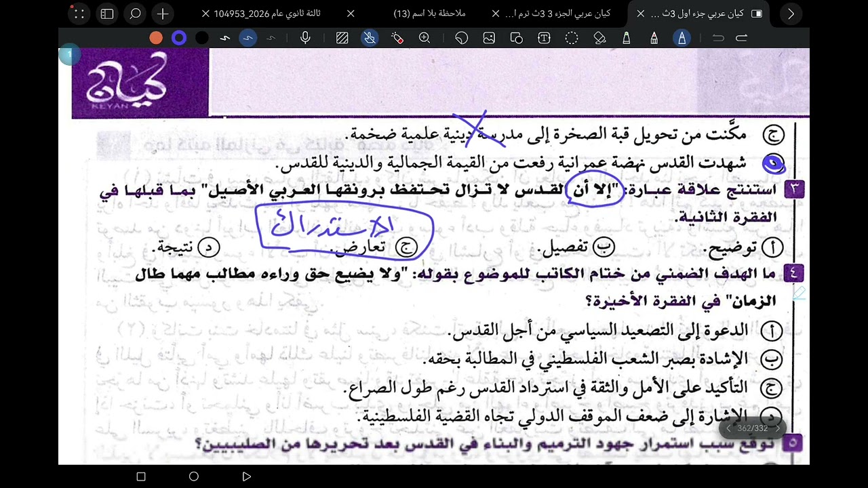Screen dimensions: 868x488
Task: Open Android recent apps button
Action: 141,476
